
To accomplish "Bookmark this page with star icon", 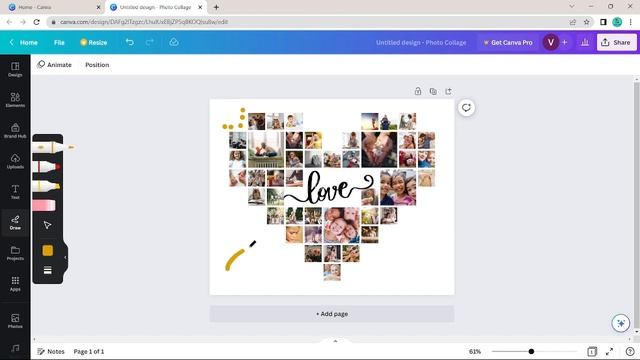I will [x=587, y=22].
